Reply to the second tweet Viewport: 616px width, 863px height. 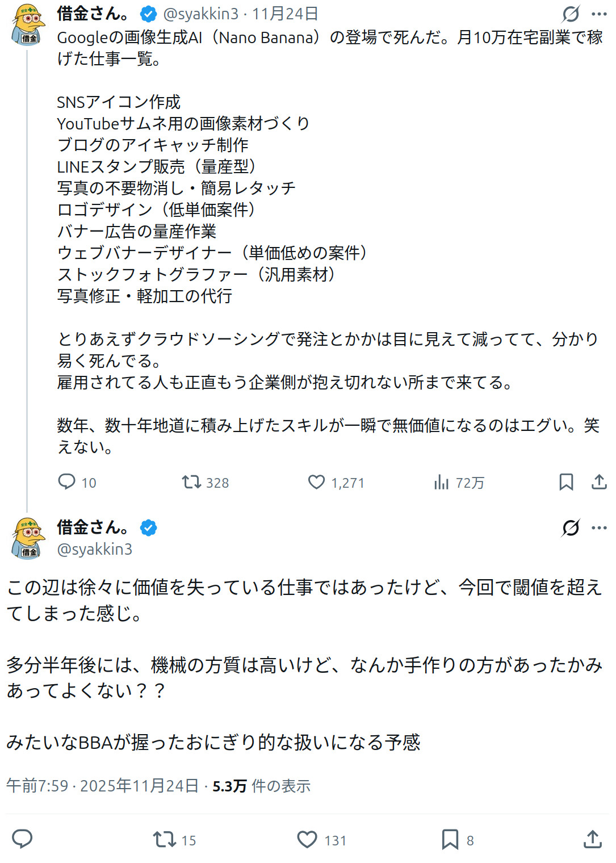22,839
